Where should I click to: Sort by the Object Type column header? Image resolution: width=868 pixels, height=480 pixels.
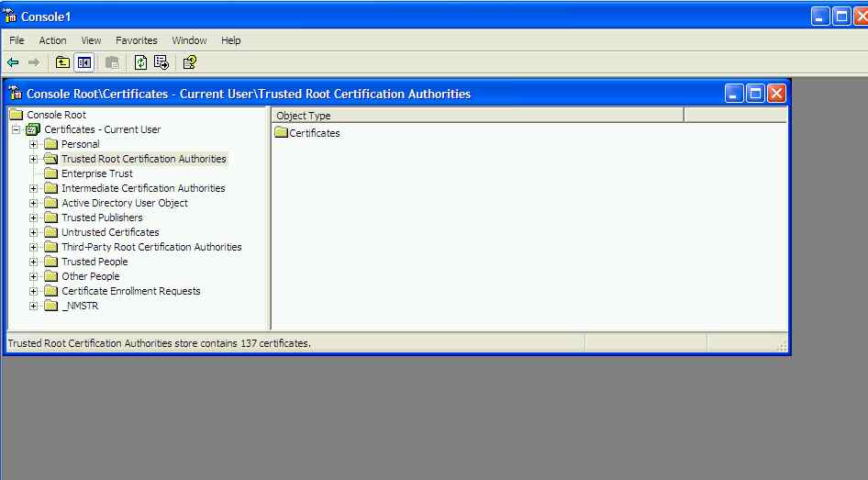click(x=478, y=116)
